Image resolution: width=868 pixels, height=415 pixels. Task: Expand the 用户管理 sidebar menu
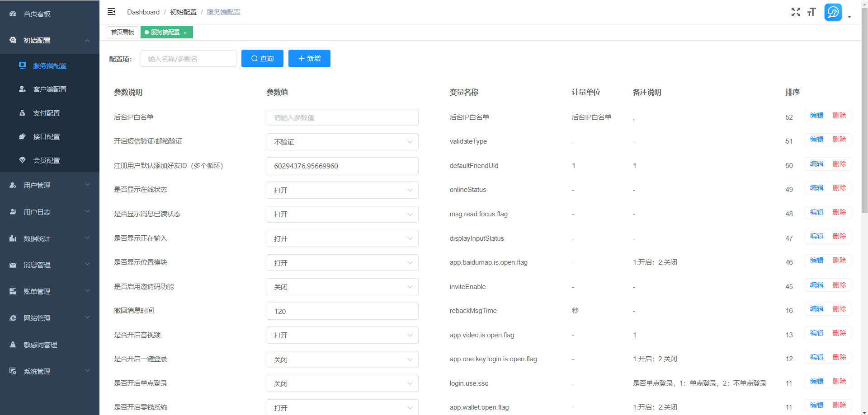pyautogui.click(x=50, y=185)
